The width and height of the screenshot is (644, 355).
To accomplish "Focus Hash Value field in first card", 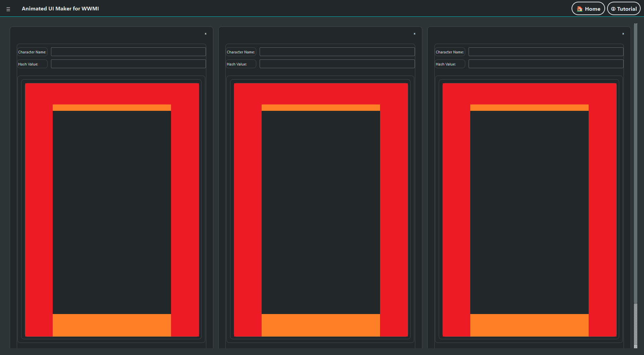I will coord(128,64).
